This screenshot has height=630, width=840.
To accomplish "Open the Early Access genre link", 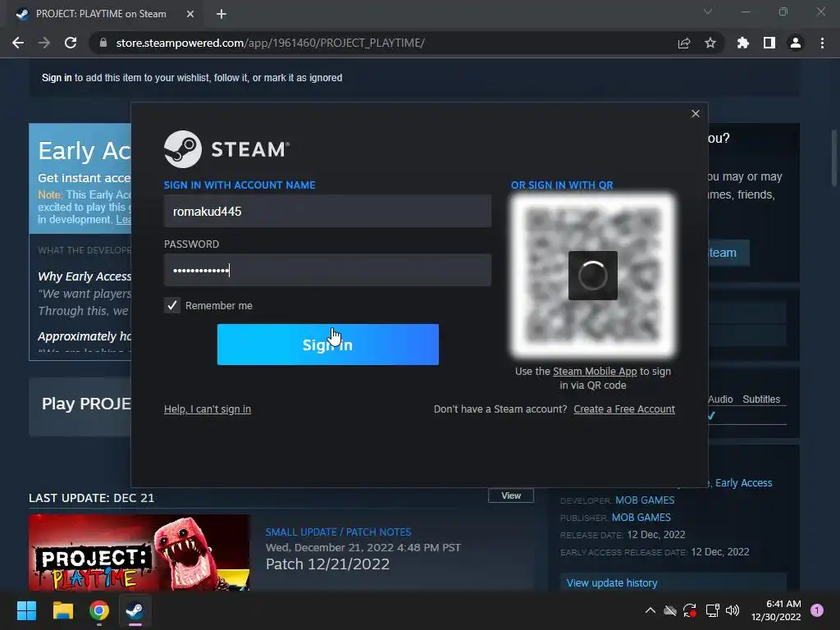I will [x=743, y=482].
